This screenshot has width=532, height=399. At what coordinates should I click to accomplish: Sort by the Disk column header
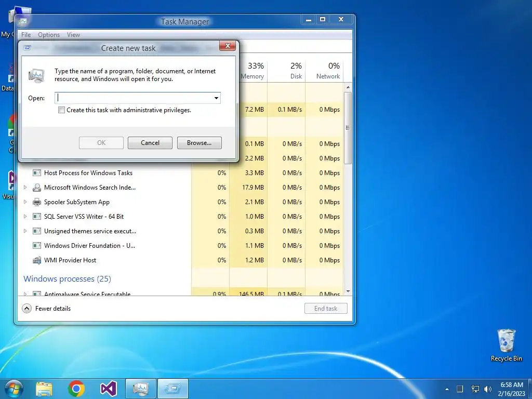pos(286,71)
